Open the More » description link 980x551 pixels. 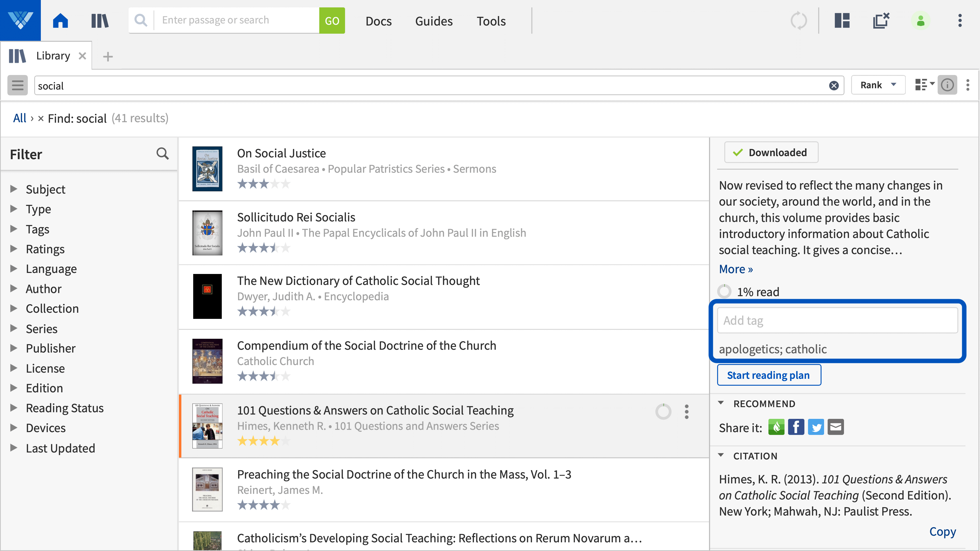coord(736,269)
